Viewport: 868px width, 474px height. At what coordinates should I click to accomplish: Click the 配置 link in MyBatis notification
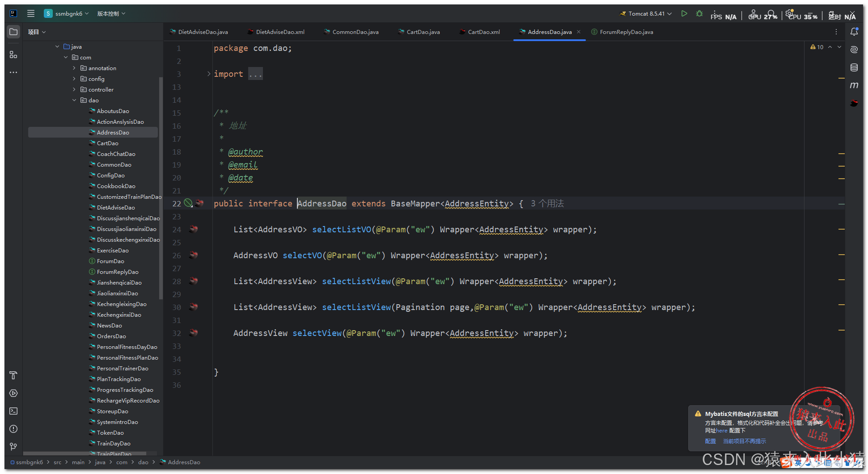pyautogui.click(x=710, y=441)
